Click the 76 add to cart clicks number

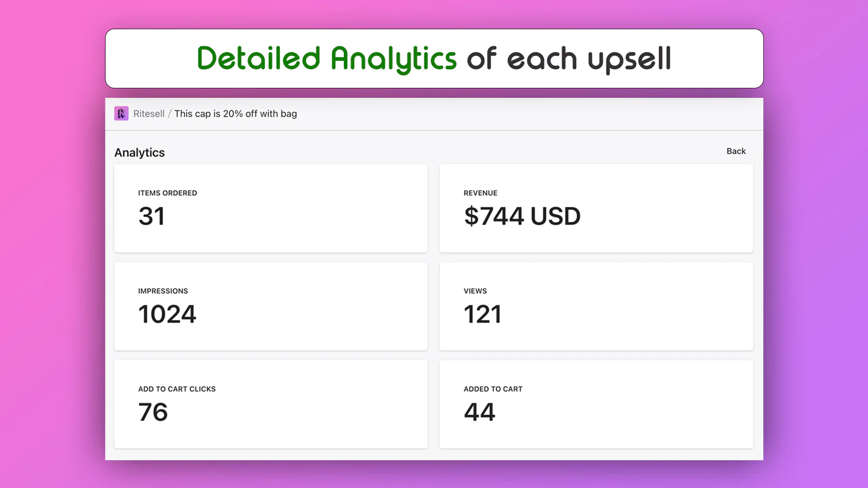(153, 412)
